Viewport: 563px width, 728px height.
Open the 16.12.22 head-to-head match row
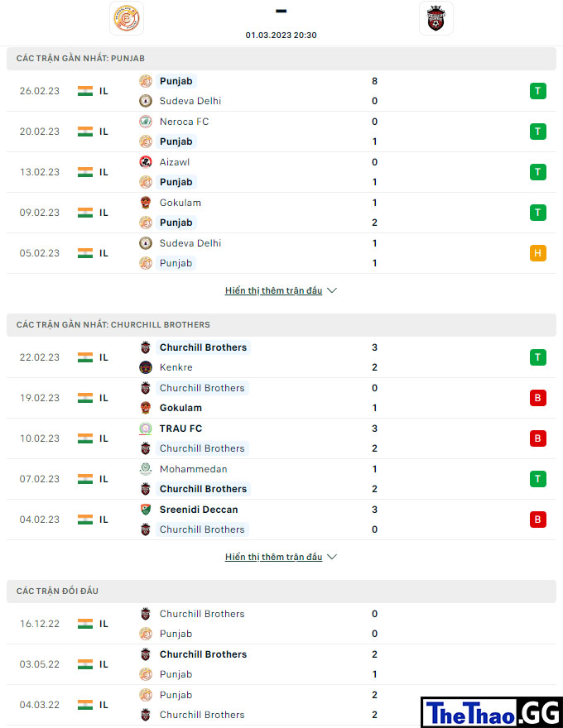point(281,624)
